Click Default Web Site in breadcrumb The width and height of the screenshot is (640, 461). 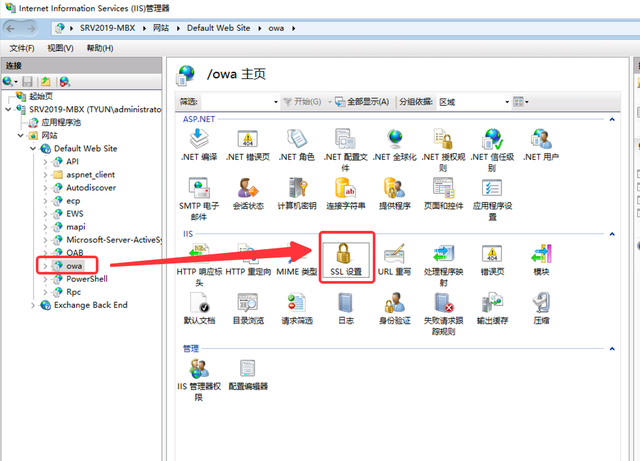pyautogui.click(x=218, y=28)
